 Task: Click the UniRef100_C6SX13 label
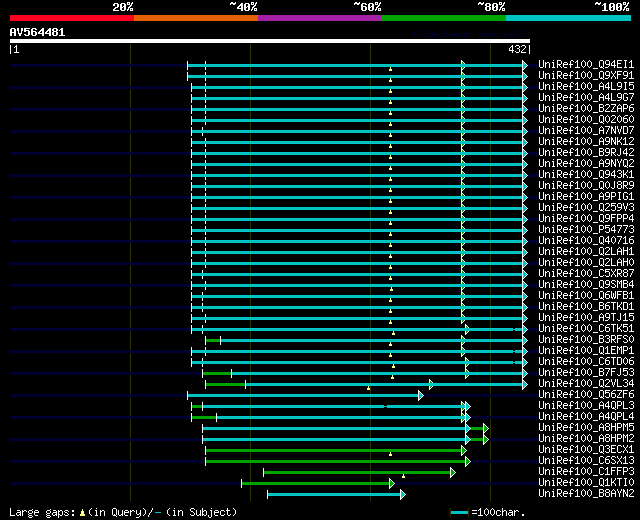(586, 461)
